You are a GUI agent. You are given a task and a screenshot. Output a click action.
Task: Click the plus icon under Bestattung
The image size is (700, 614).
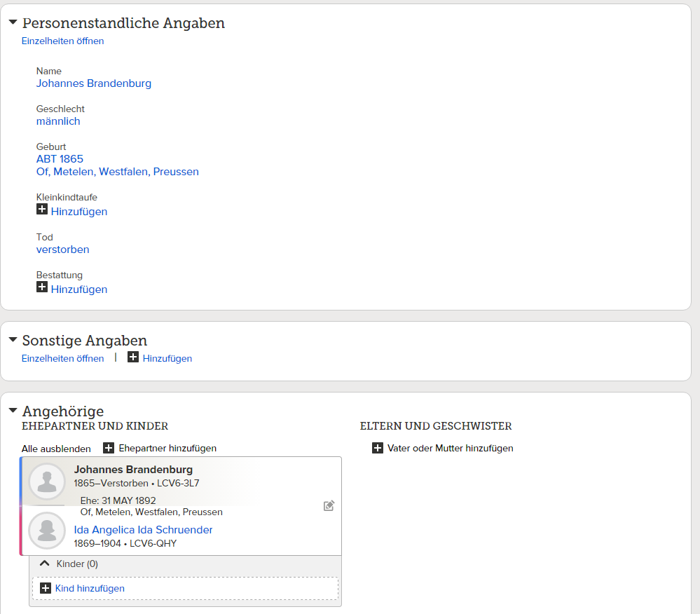point(42,287)
